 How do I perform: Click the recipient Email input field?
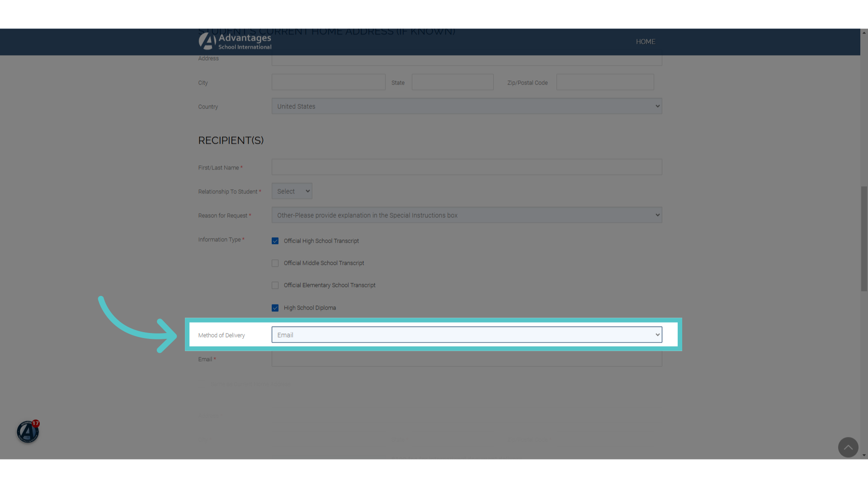tap(467, 359)
